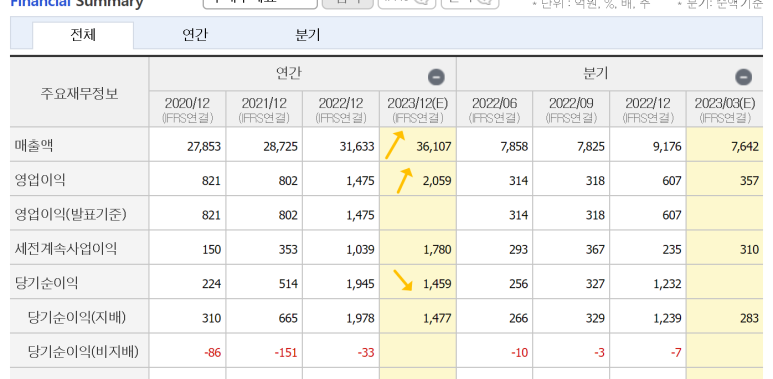Select the 1,780 세전계속사업이익 value
The height and width of the screenshot is (379, 773).
point(437,249)
